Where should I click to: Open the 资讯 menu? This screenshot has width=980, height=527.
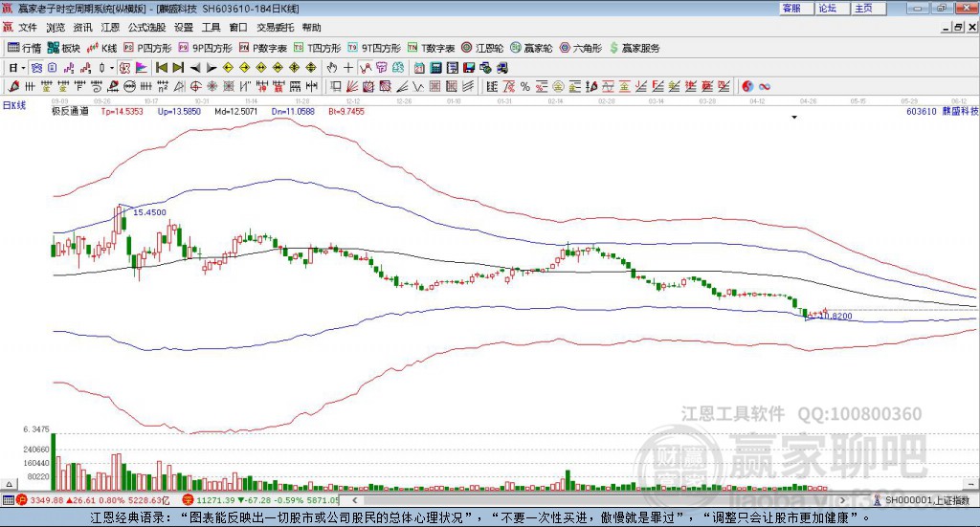(82, 28)
